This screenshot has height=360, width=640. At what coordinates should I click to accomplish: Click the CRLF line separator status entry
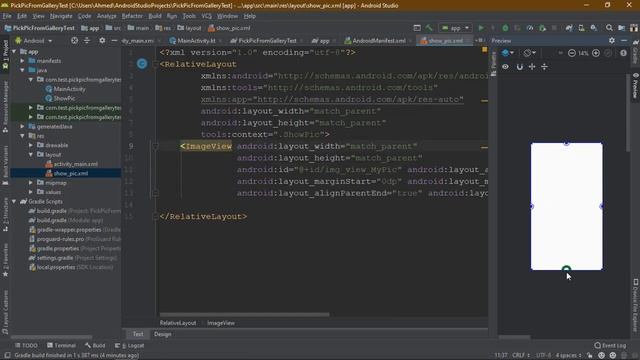click(520, 356)
